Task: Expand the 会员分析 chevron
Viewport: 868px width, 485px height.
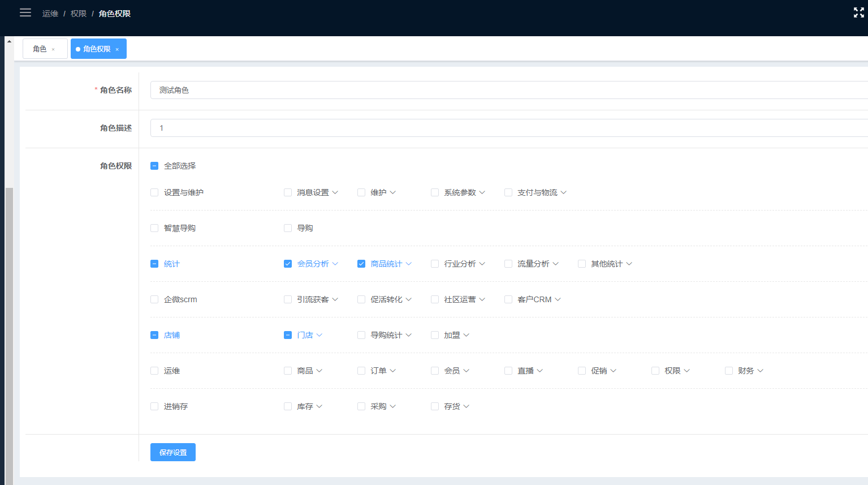Action: click(x=335, y=264)
